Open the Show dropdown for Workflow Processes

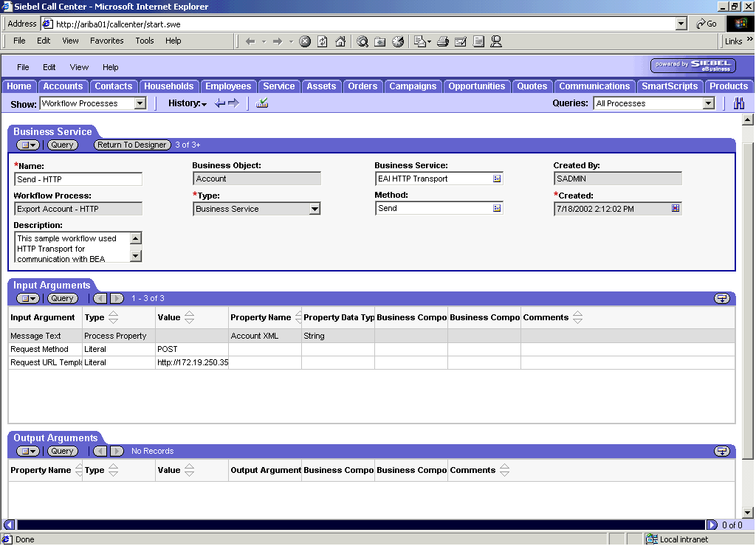pos(140,103)
